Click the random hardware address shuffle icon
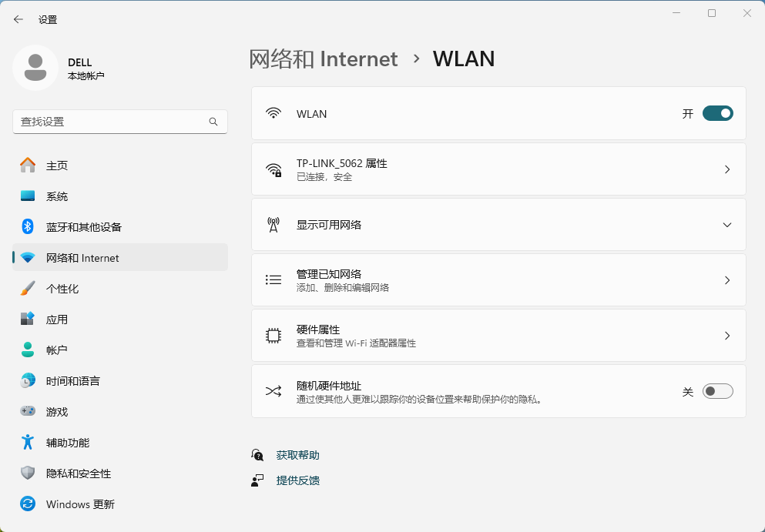765x532 pixels. (273, 390)
